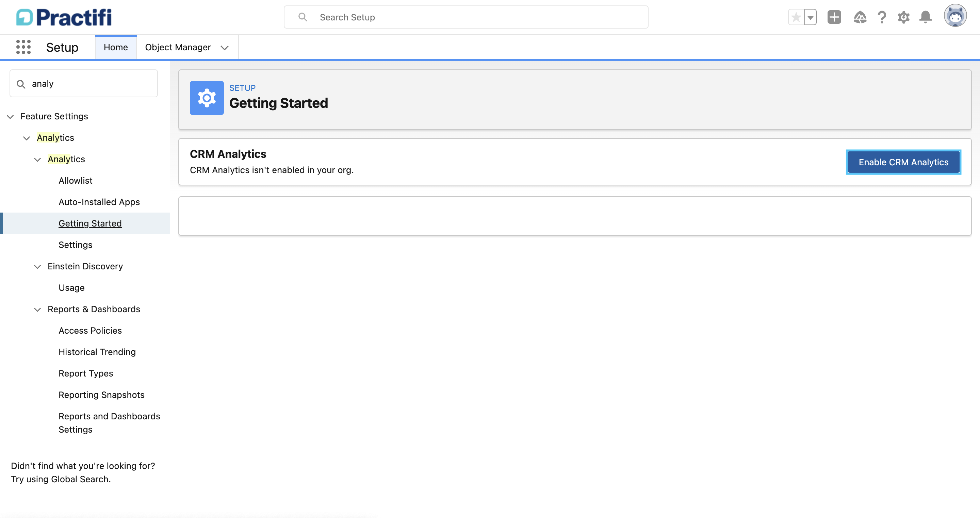Open Historical Trending

click(x=97, y=352)
